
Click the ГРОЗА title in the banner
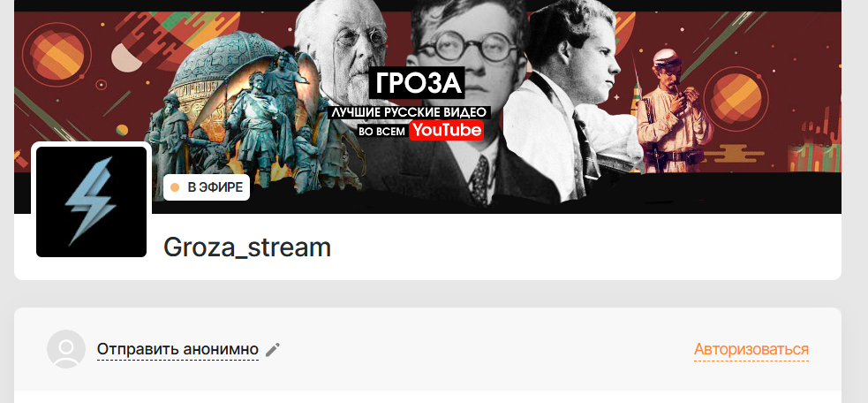(417, 83)
